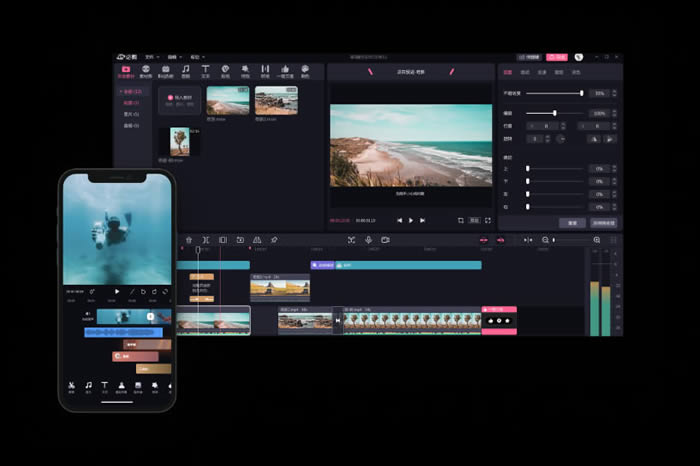Select the beach video thumbnail in media library

(x=228, y=100)
